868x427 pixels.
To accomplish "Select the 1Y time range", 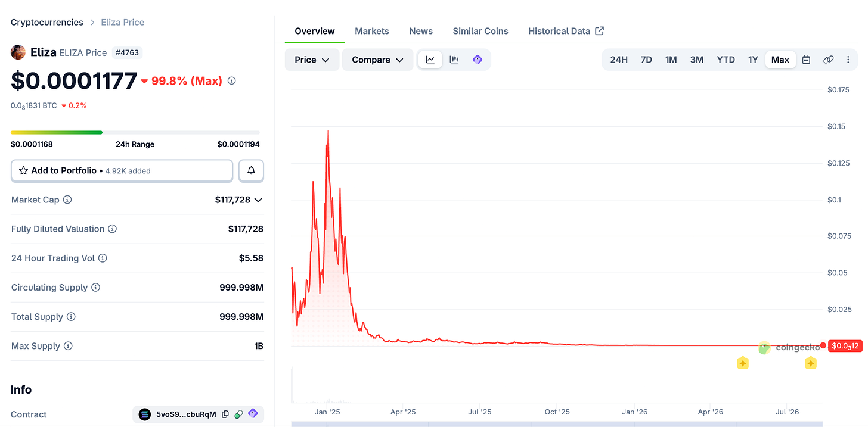I will tap(753, 60).
